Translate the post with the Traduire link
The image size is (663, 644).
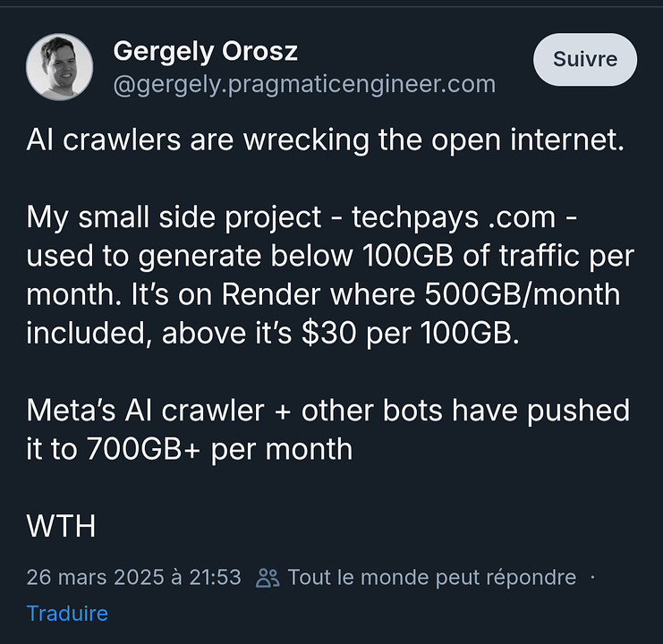[x=67, y=614]
